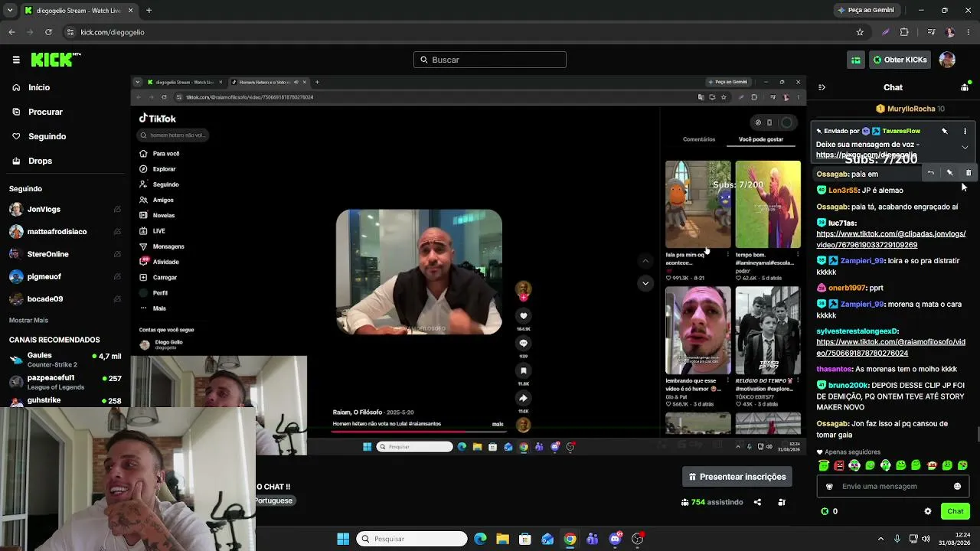980x551 pixels.
Task: Open Microsoft Teams from the taskbar
Action: pos(592,539)
